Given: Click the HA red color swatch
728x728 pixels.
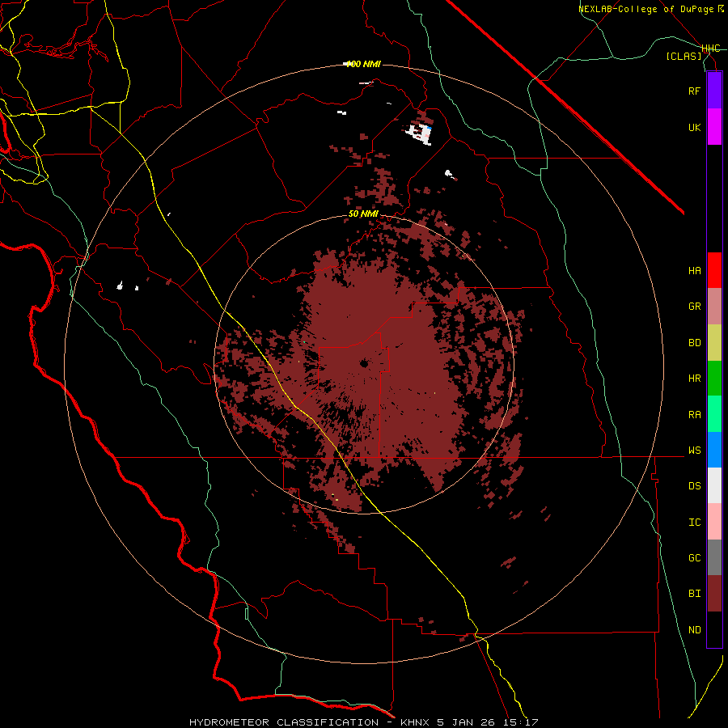Looking at the screenshot, I should [714, 270].
